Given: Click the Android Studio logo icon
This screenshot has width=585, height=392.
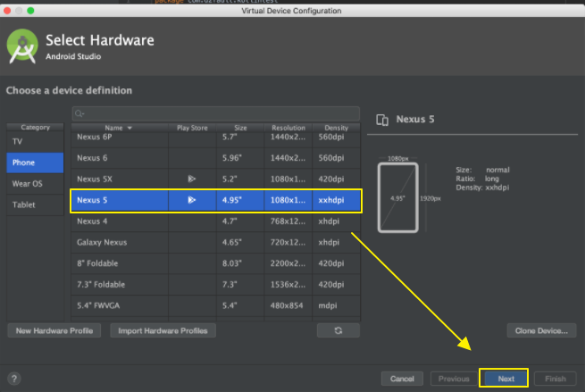Looking at the screenshot, I should tap(22, 46).
